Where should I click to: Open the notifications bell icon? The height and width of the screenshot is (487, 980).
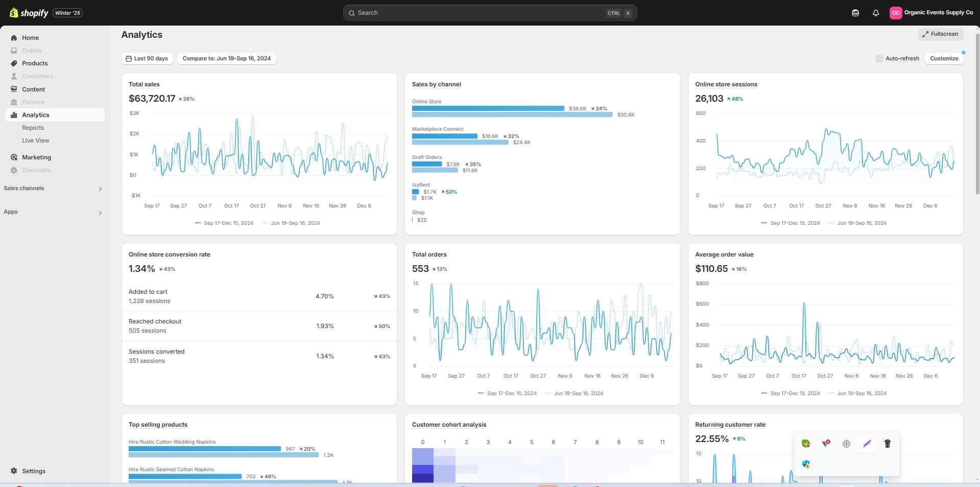pos(876,13)
